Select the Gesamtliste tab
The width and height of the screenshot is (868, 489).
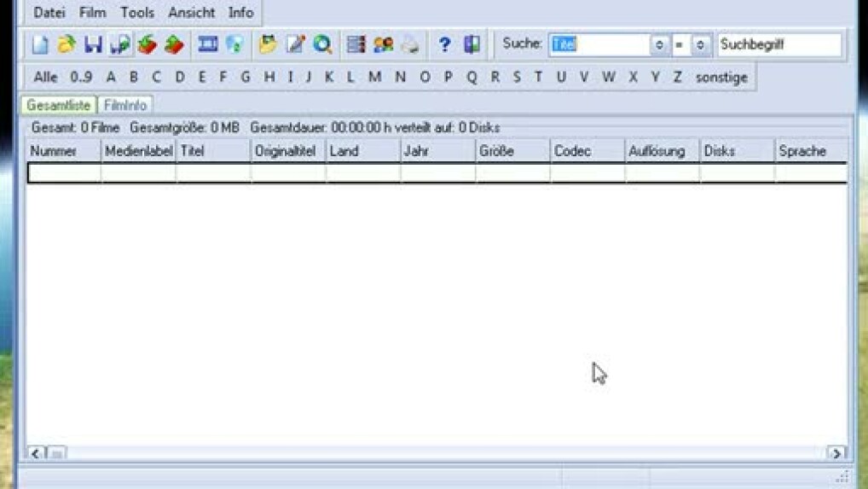tap(58, 105)
